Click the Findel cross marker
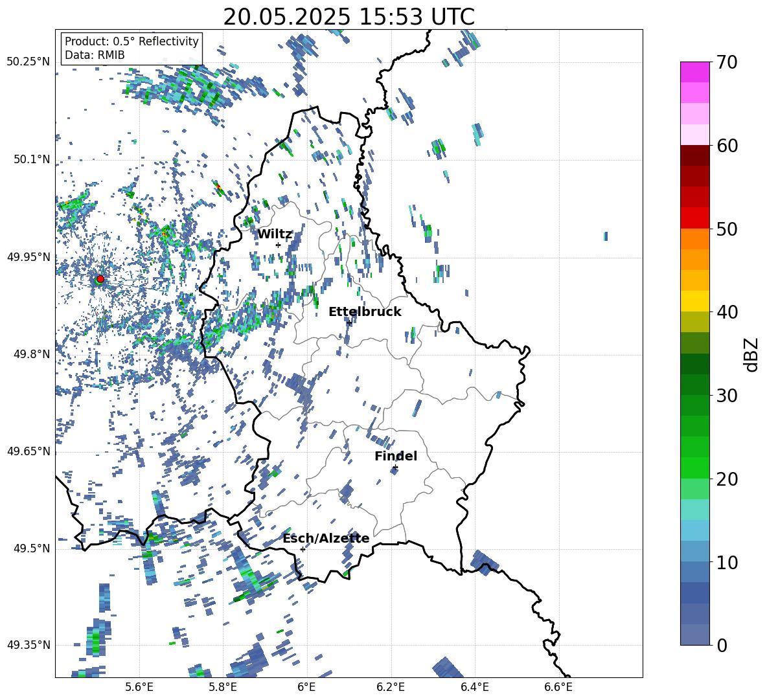The height and width of the screenshot is (700, 767). tap(395, 468)
